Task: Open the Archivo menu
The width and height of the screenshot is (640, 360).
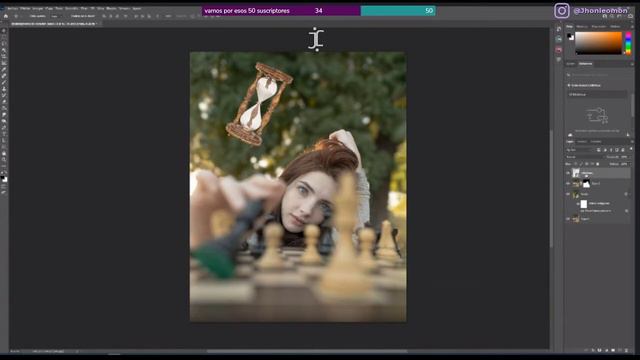Action: (x=13, y=9)
